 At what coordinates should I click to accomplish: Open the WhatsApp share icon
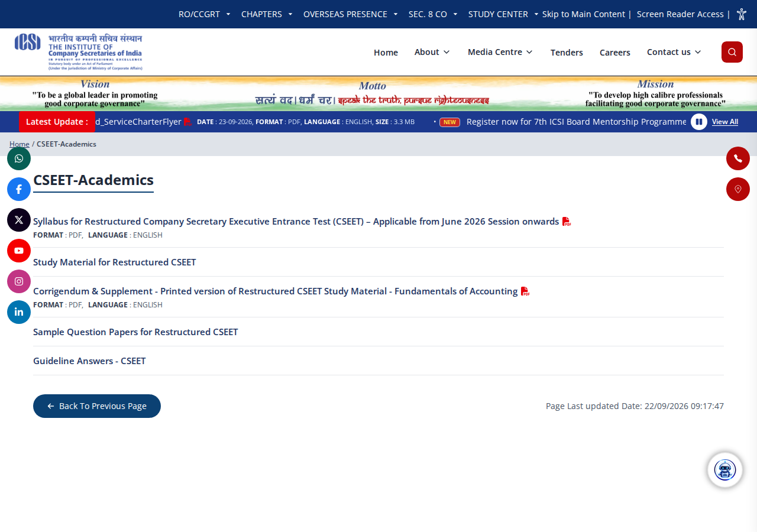pos(19,158)
